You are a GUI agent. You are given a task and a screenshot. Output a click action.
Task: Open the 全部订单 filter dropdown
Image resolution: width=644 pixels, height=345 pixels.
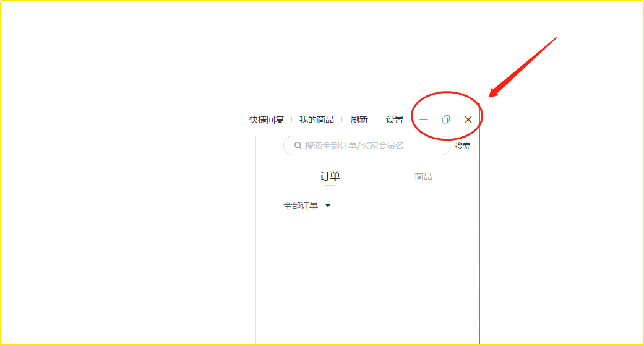point(307,206)
